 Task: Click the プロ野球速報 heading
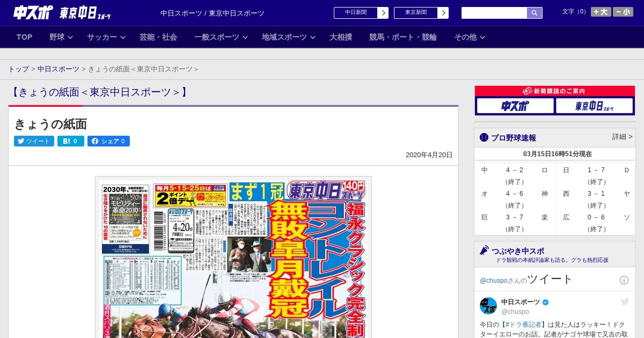coord(514,137)
